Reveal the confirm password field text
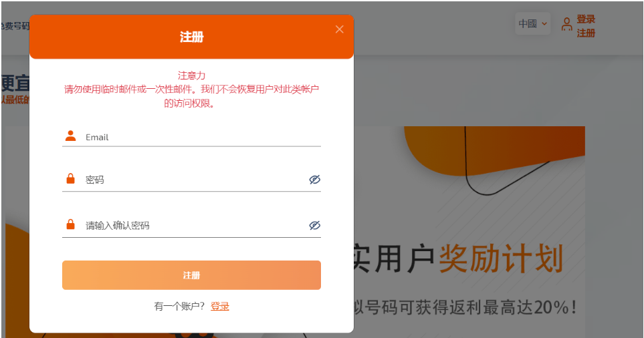 click(x=315, y=226)
